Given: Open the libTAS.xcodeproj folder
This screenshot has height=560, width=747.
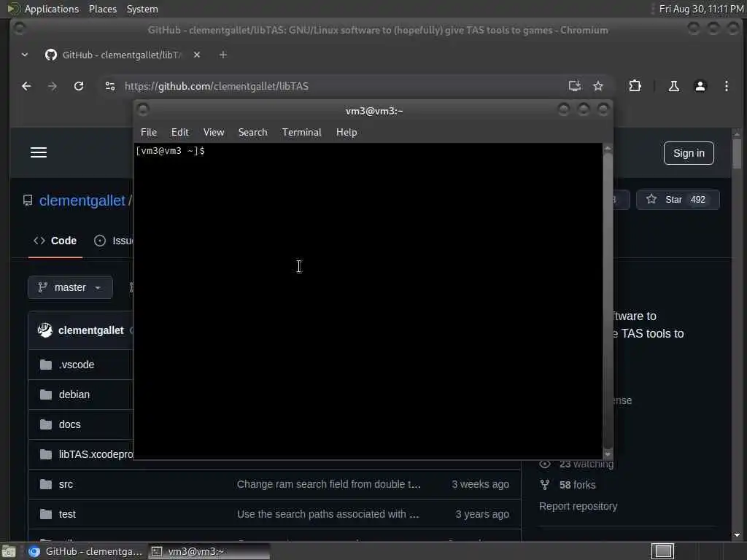Looking at the screenshot, I should [x=96, y=454].
